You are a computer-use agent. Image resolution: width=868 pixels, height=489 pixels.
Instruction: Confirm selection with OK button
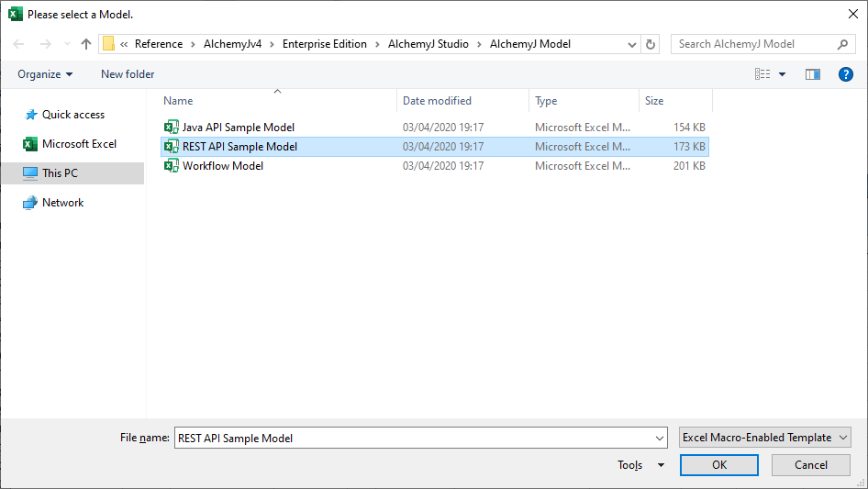(719, 465)
